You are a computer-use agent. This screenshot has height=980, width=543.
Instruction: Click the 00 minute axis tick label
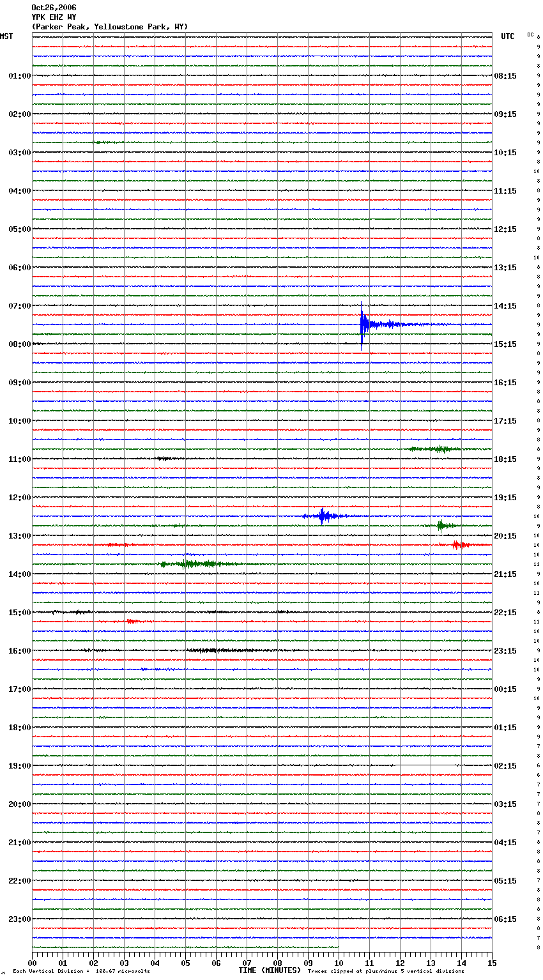[x=33, y=963]
